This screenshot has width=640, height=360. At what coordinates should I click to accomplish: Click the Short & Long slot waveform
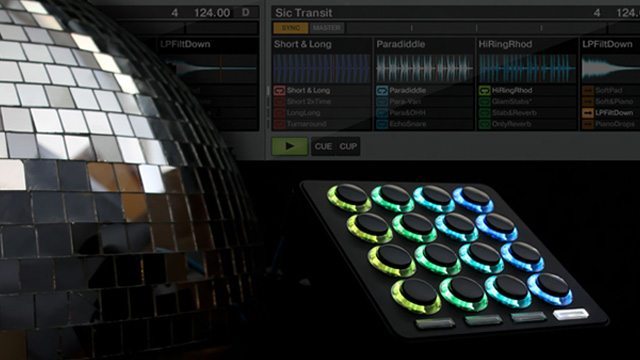322,68
